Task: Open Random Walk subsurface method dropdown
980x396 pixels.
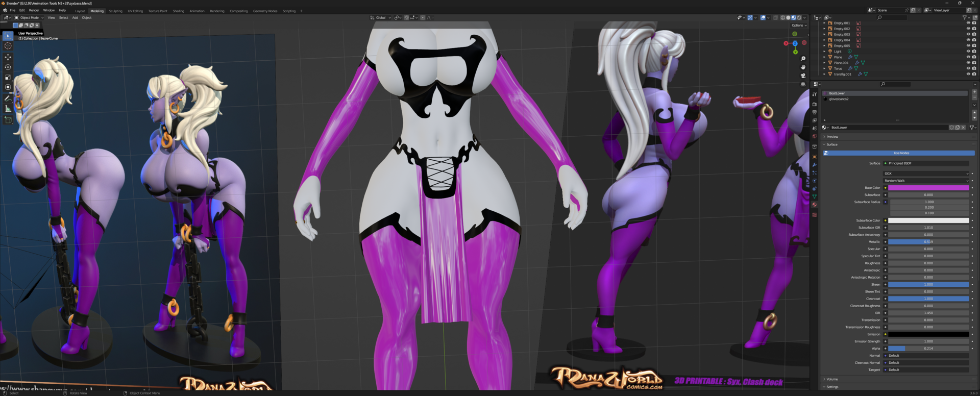Action: tap(926, 181)
